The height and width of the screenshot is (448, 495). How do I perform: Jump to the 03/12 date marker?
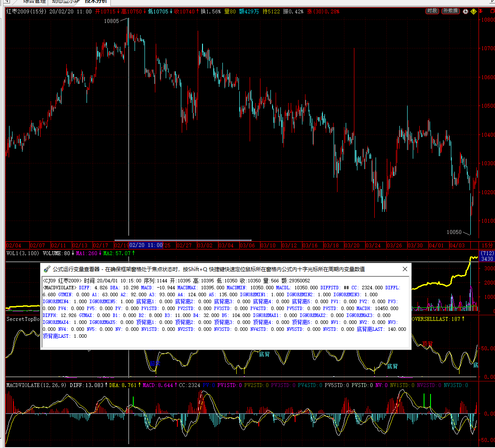289,246
